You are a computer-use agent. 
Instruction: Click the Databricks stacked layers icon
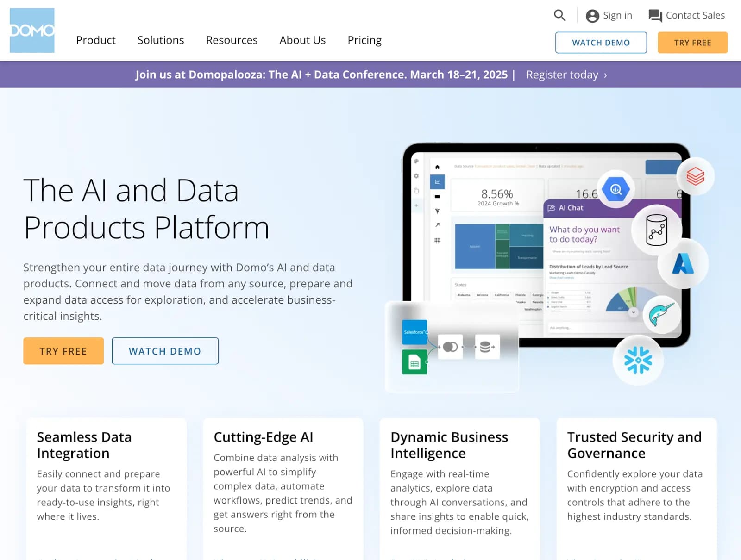point(695,177)
